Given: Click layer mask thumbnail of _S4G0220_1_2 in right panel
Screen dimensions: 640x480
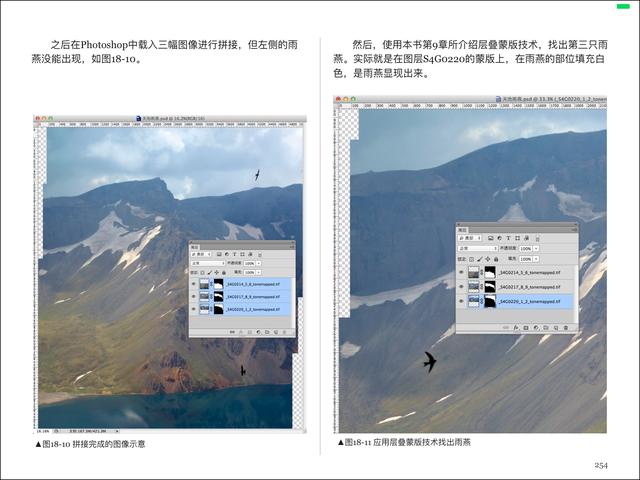Looking at the screenshot, I should [489, 300].
